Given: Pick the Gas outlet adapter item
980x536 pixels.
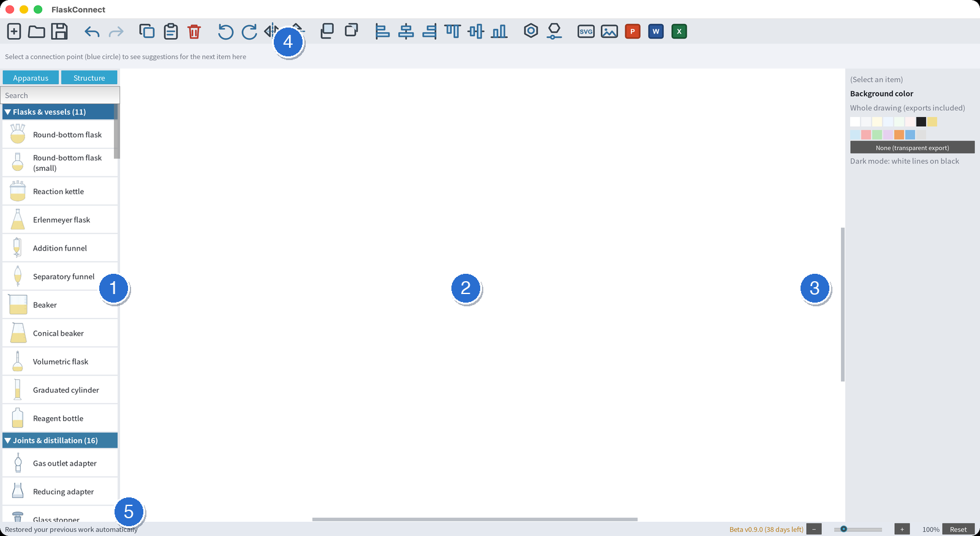Looking at the screenshot, I should click(x=60, y=463).
